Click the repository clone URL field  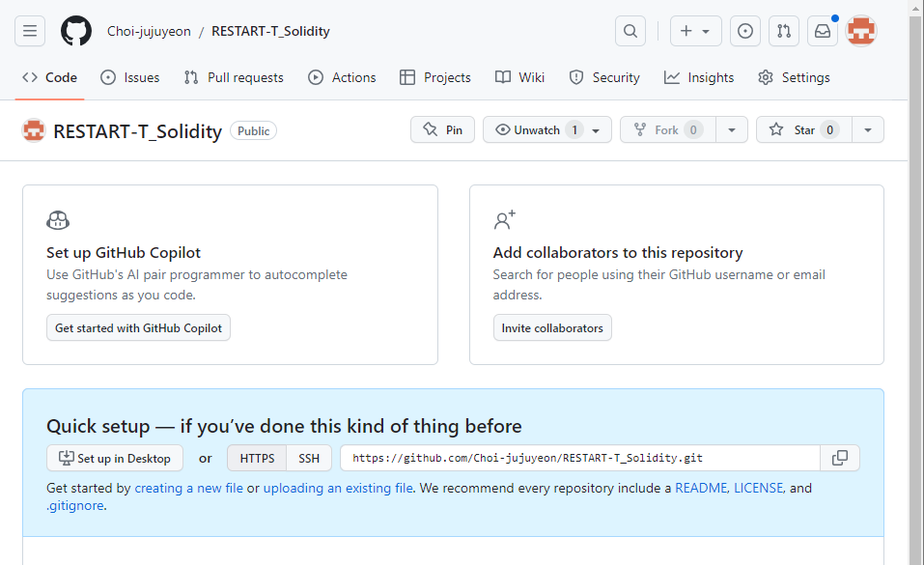coord(580,458)
